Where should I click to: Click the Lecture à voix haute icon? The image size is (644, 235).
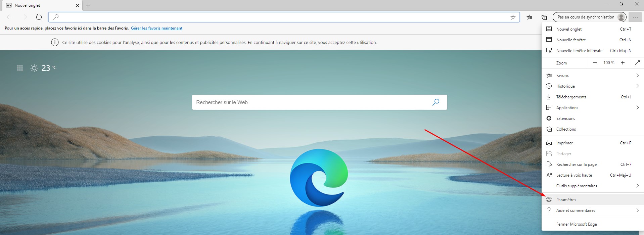click(549, 175)
